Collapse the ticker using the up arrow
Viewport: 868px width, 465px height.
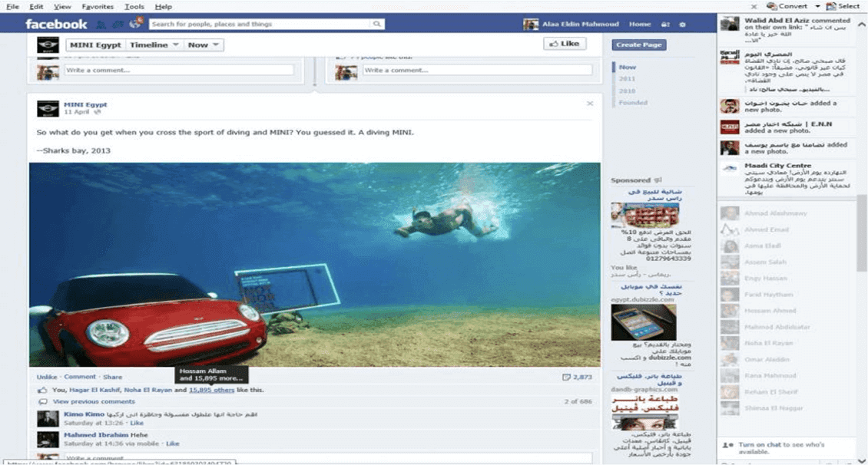click(861, 25)
